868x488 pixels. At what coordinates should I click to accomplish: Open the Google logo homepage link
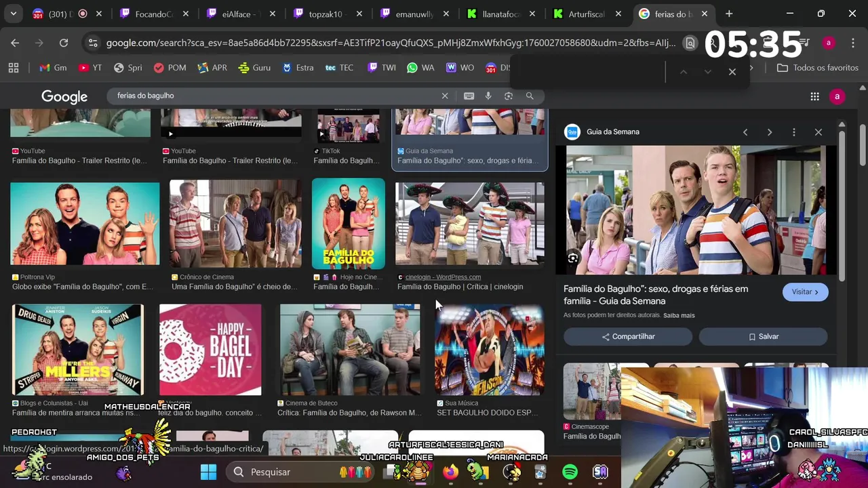tap(64, 97)
